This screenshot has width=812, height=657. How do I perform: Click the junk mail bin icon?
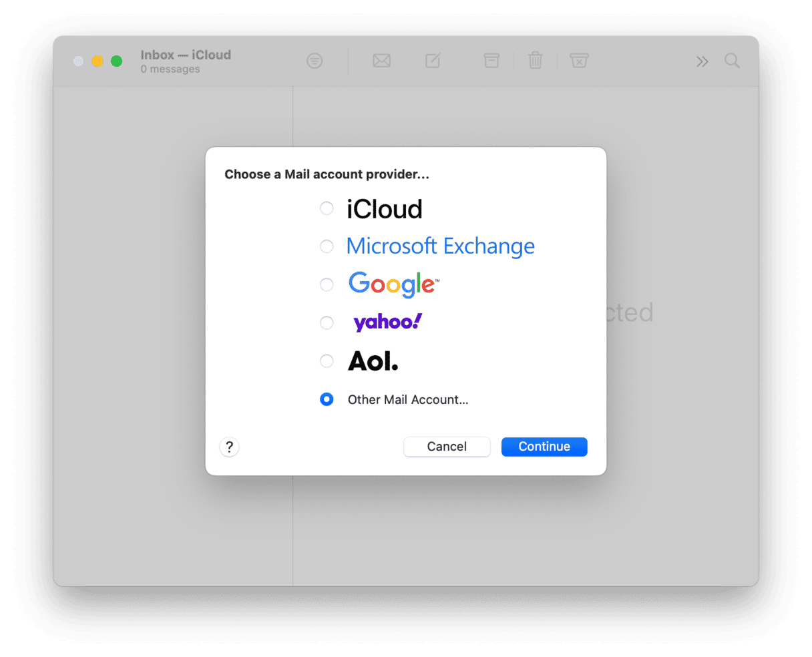coord(579,61)
